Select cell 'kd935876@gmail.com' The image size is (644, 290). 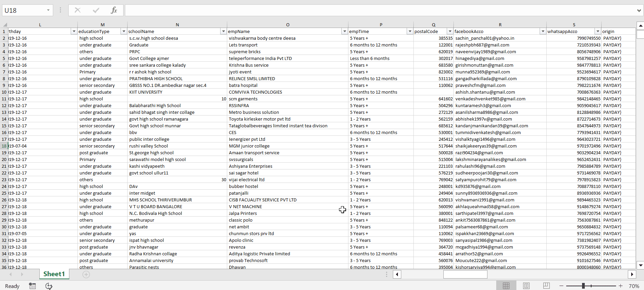[500, 186]
